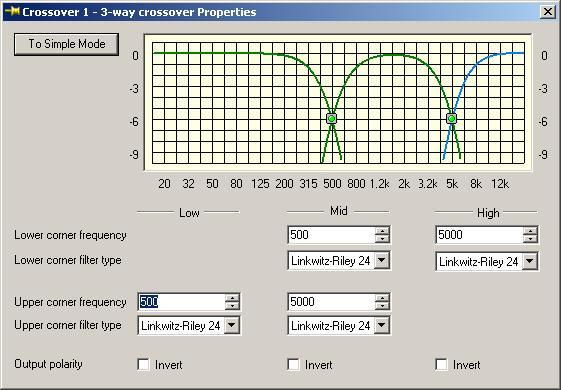The image size is (561, 390).
Task: Select the 5k crossover handle on graph
Action: click(452, 118)
